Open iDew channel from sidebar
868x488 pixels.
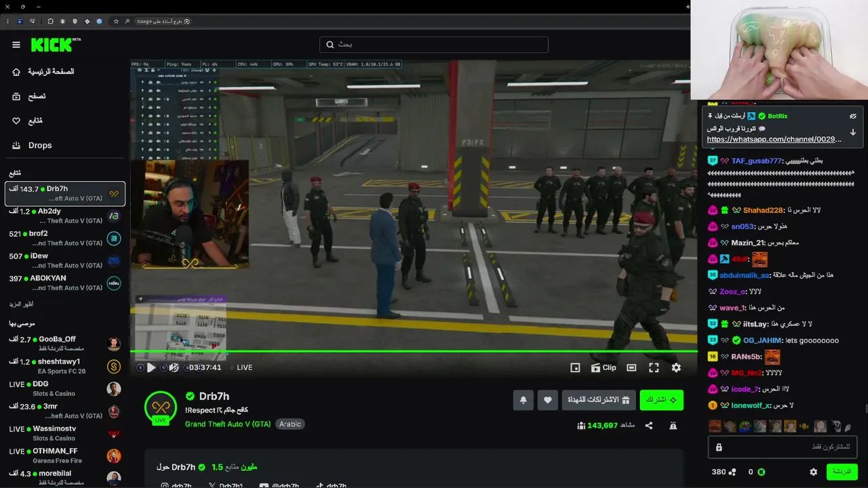click(x=65, y=260)
